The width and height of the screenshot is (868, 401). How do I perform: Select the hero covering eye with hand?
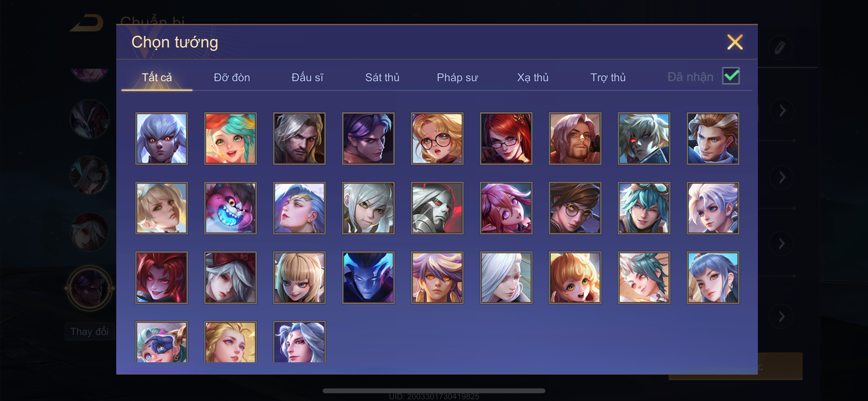tap(161, 342)
